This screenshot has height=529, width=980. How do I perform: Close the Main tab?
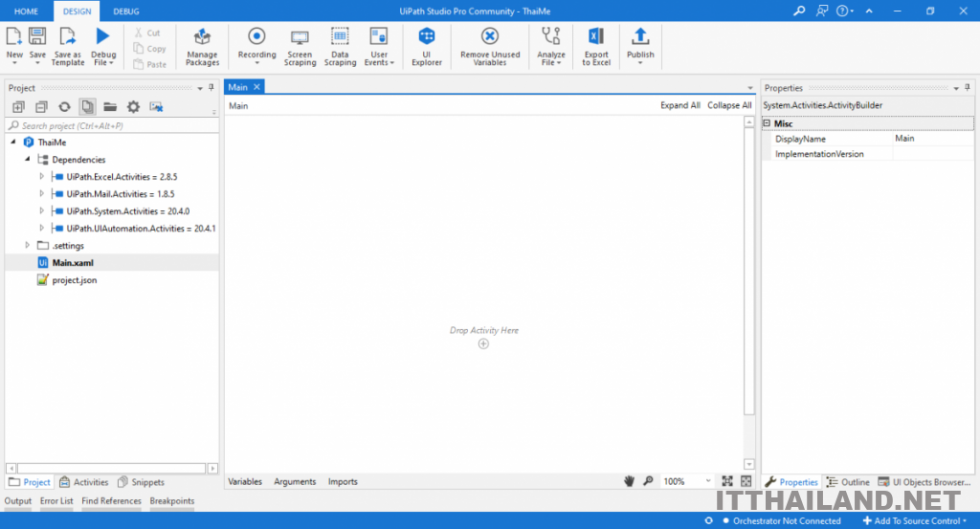(x=256, y=87)
